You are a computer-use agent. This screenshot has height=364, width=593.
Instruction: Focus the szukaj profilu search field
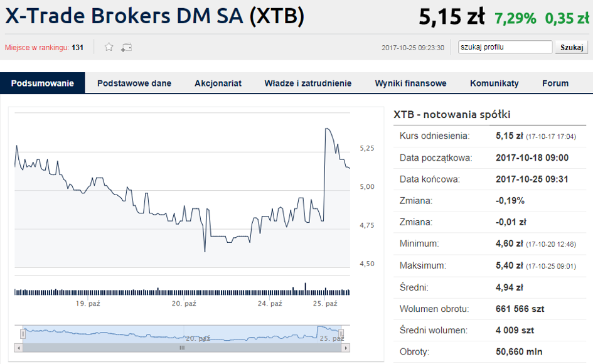pos(505,47)
